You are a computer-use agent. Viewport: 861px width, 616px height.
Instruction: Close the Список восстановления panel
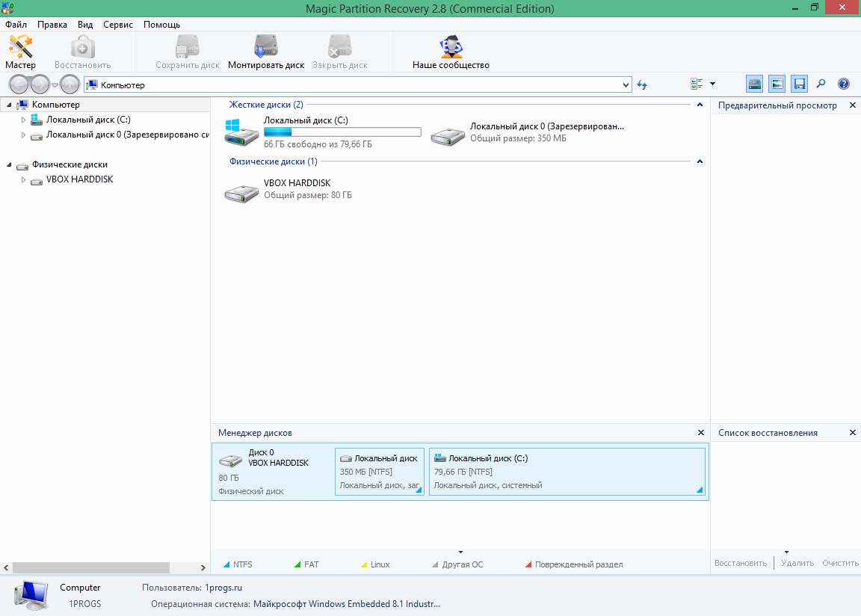[x=852, y=433]
